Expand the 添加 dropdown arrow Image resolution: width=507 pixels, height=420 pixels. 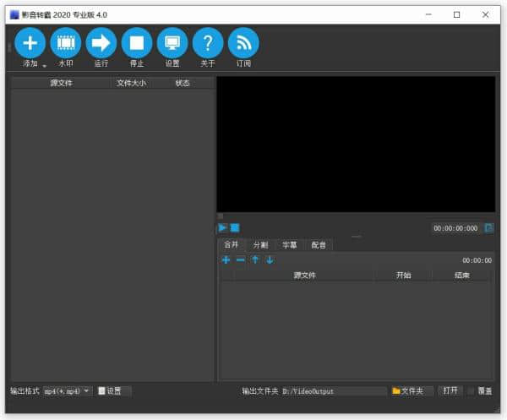pos(45,66)
